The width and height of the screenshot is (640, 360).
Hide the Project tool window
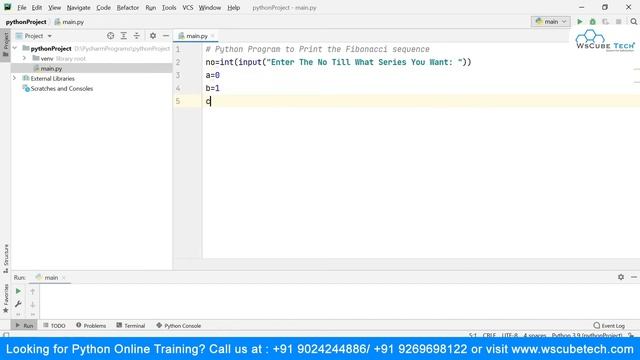pyautogui.click(x=166, y=36)
